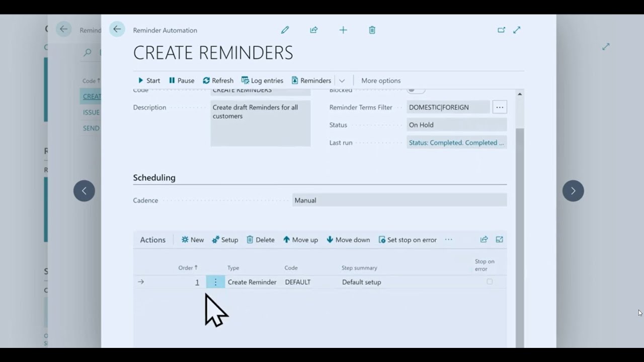
Task: Open Actions toolbar overflow ellipsis
Action: point(448,240)
